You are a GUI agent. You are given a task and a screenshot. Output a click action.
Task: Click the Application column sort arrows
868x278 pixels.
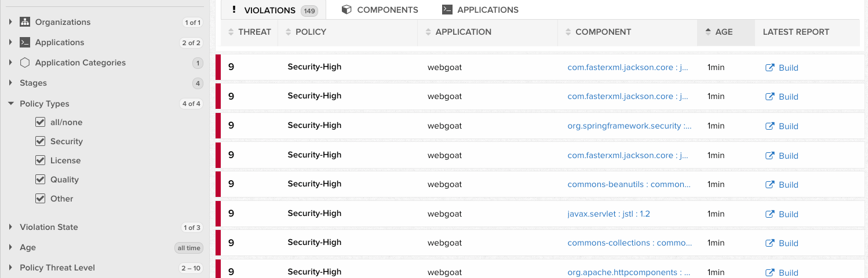428,32
